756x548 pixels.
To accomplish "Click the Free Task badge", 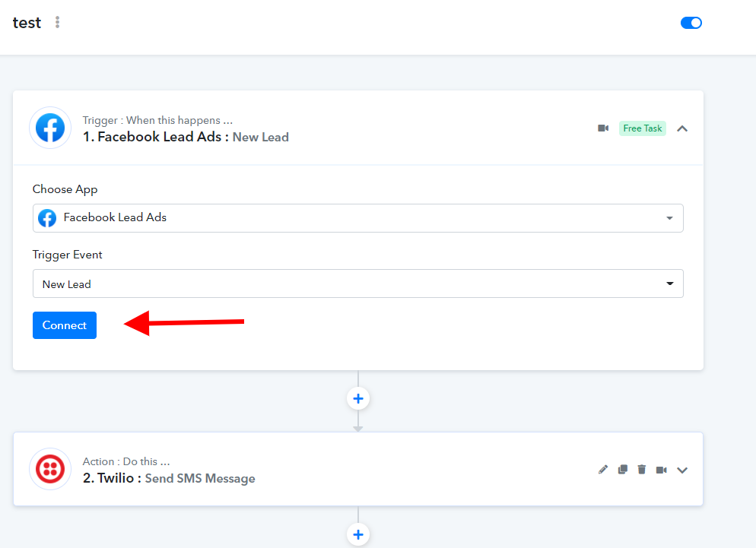I will [642, 128].
